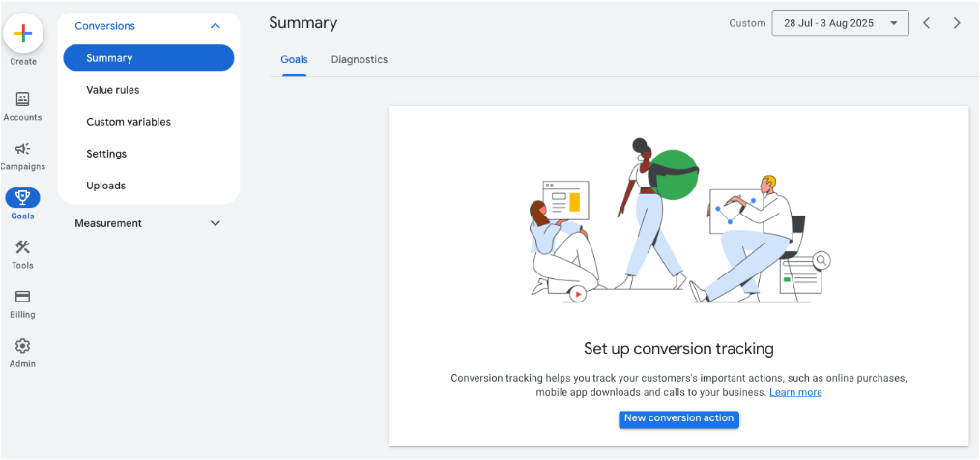Image resolution: width=980 pixels, height=460 pixels.
Task: Go to next date range arrow
Action: pyautogui.click(x=957, y=23)
